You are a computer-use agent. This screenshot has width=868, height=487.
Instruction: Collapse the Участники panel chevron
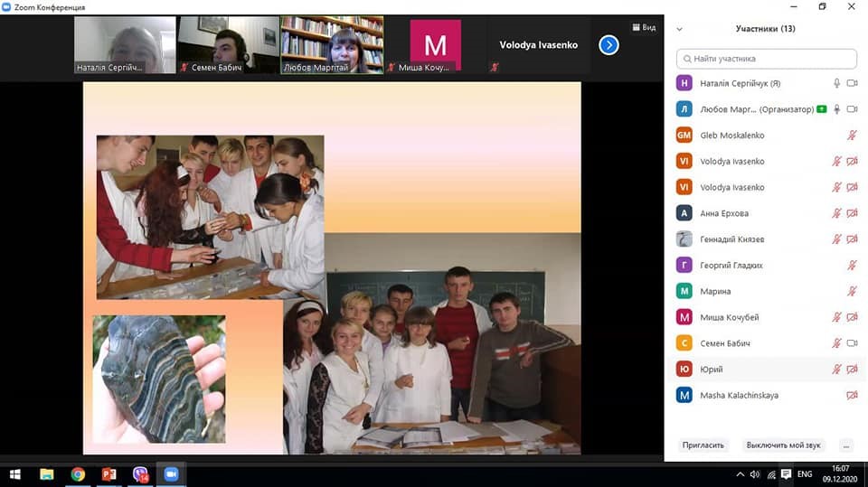(679, 29)
